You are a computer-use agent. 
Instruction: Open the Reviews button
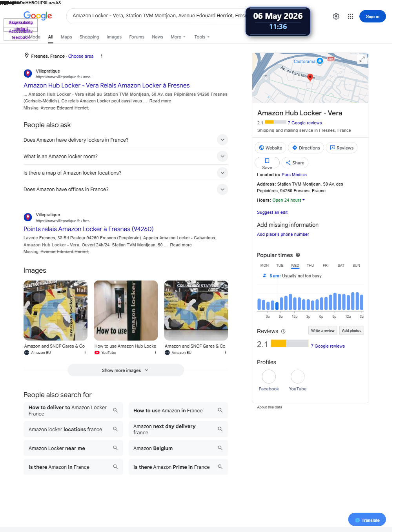click(x=342, y=148)
